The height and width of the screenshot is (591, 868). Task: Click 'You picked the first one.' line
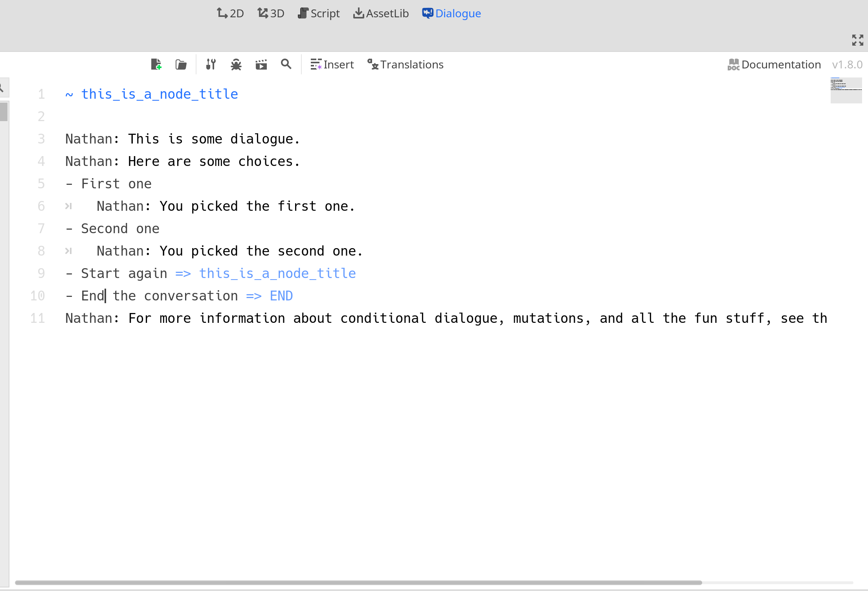pyautogui.click(x=257, y=206)
